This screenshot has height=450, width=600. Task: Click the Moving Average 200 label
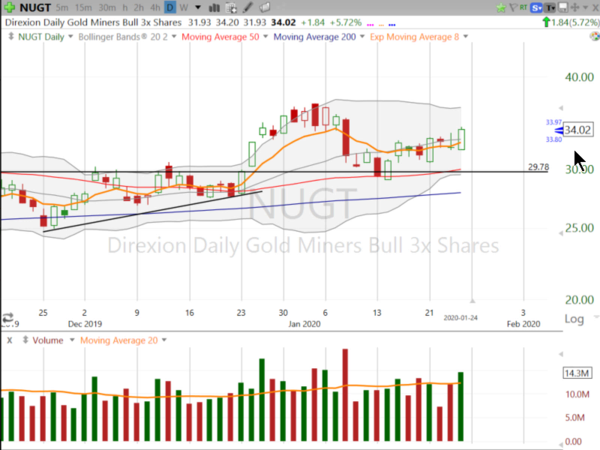coord(315,37)
